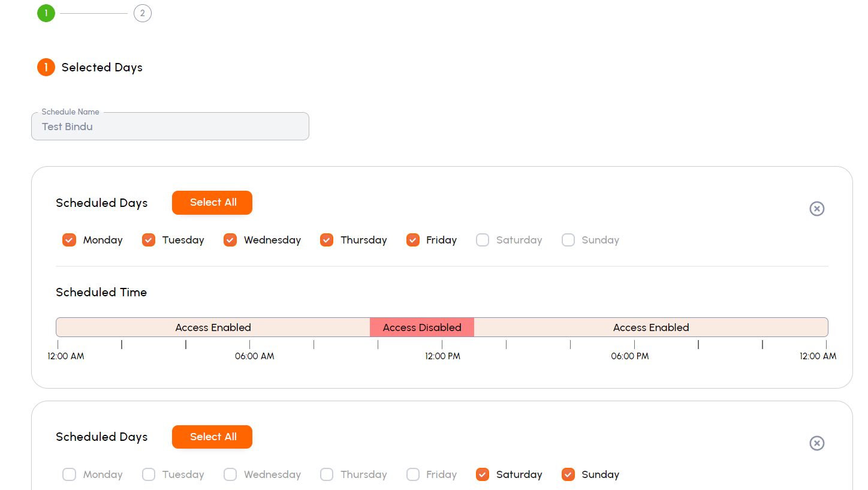Image resolution: width=868 pixels, height=490 pixels.
Task: Jump to step 2 in the stepper
Action: 143,13
